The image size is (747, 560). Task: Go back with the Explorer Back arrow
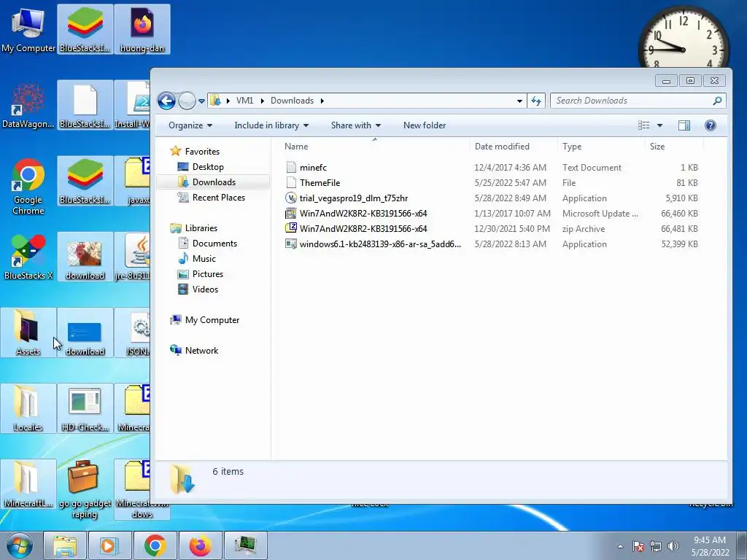tap(167, 101)
